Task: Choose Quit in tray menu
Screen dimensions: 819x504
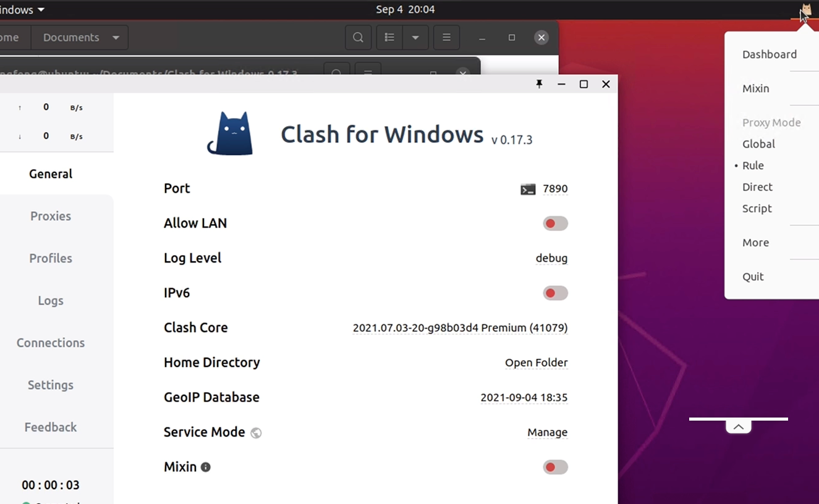Action: coord(753,277)
